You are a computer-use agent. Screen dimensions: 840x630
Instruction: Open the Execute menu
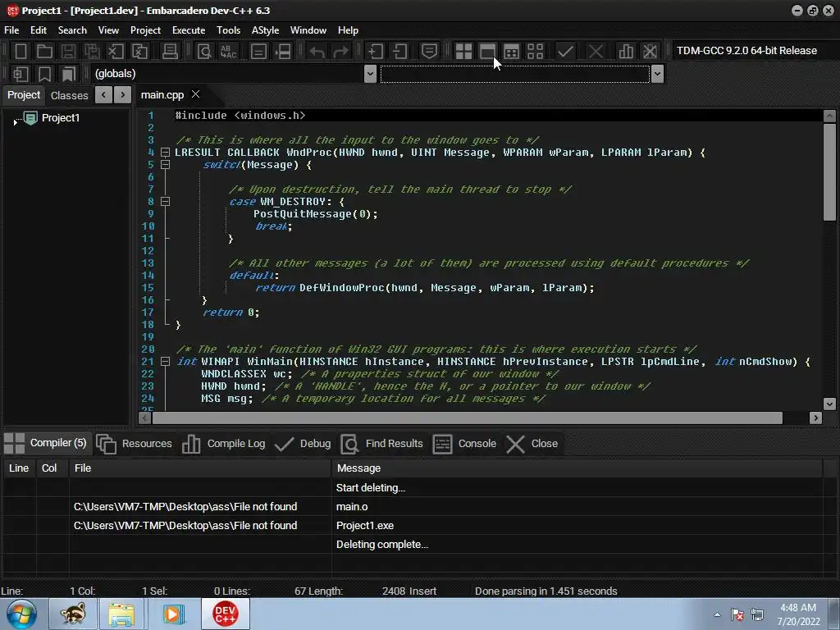pos(189,30)
